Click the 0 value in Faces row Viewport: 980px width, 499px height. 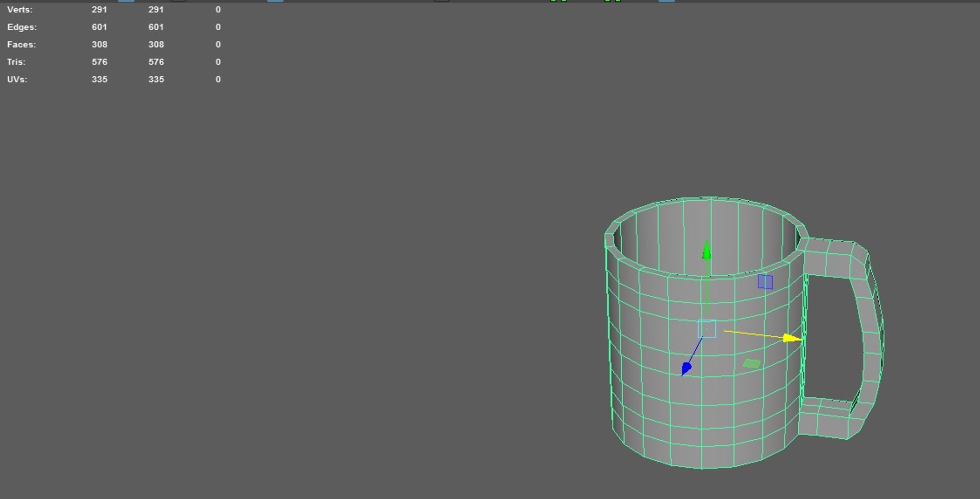point(218,44)
